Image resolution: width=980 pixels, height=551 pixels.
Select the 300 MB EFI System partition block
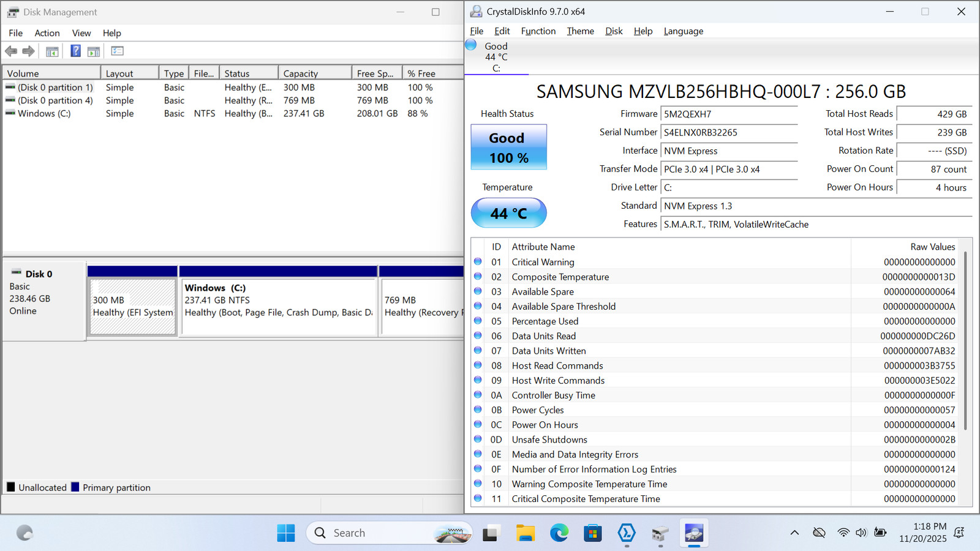(133, 306)
